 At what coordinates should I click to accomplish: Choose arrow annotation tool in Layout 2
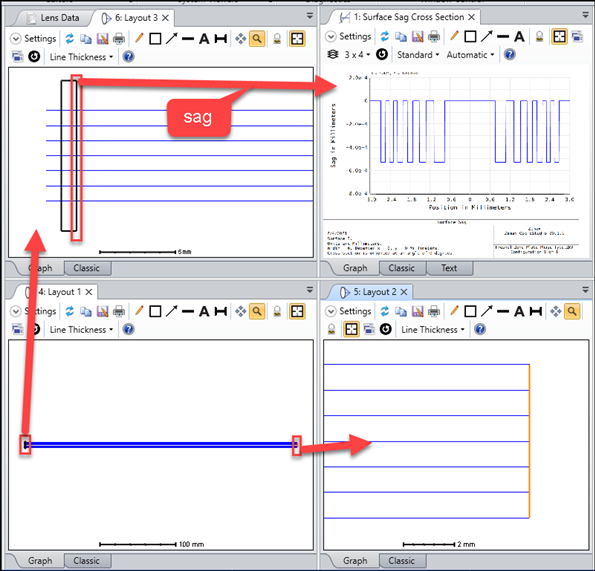[486, 311]
